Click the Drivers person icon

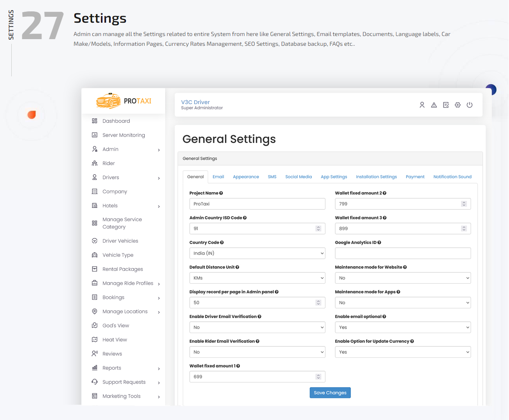coord(95,177)
